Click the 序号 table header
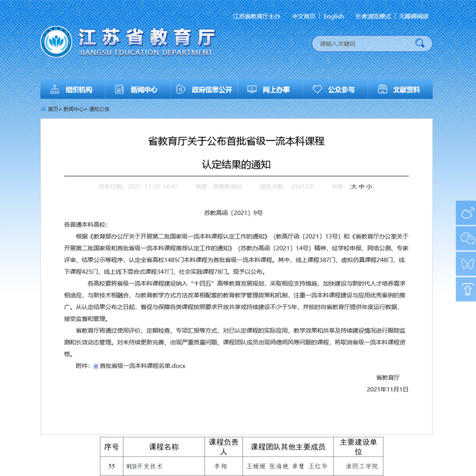The width and height of the screenshot is (476, 476). tap(111, 447)
